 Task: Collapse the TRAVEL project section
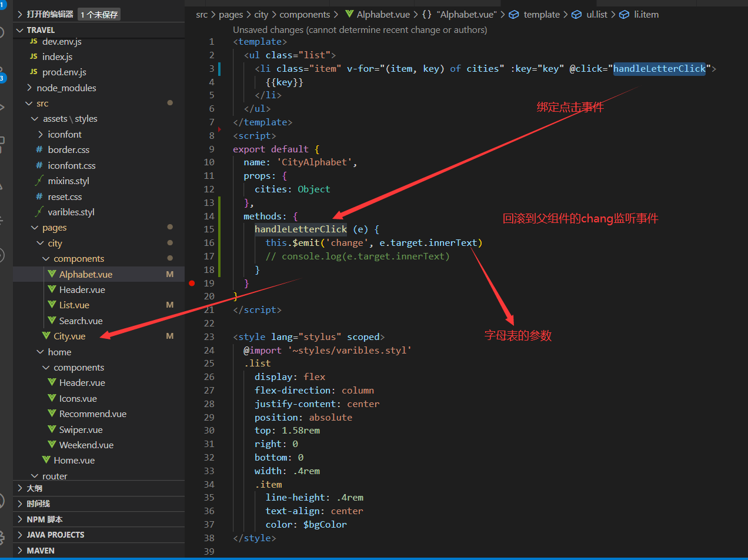20,30
